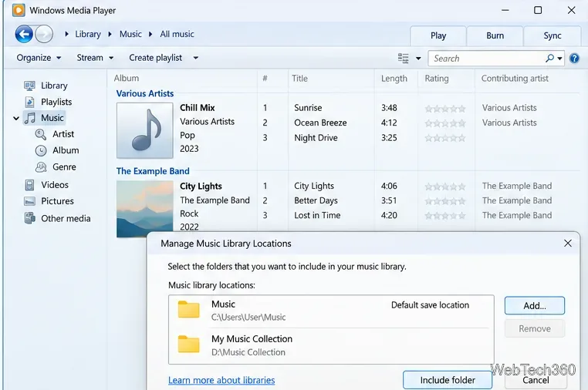
Task: Click the Remove button
Action: [535, 328]
